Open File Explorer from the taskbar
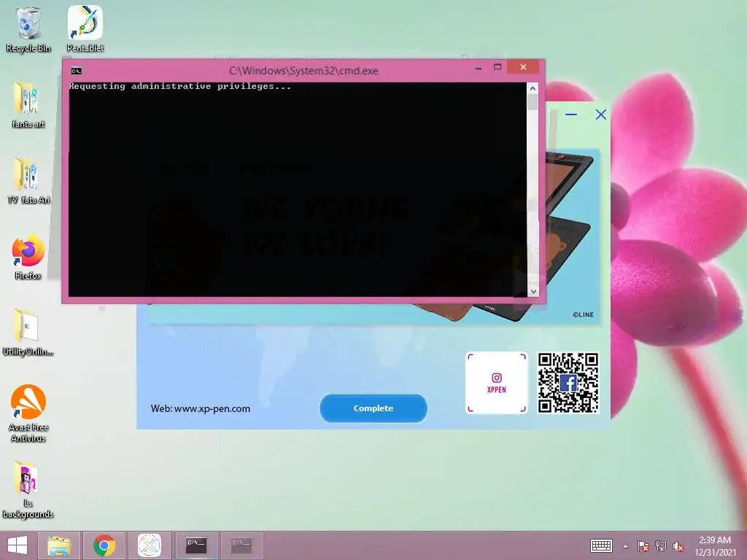The height and width of the screenshot is (560, 747). [59, 545]
